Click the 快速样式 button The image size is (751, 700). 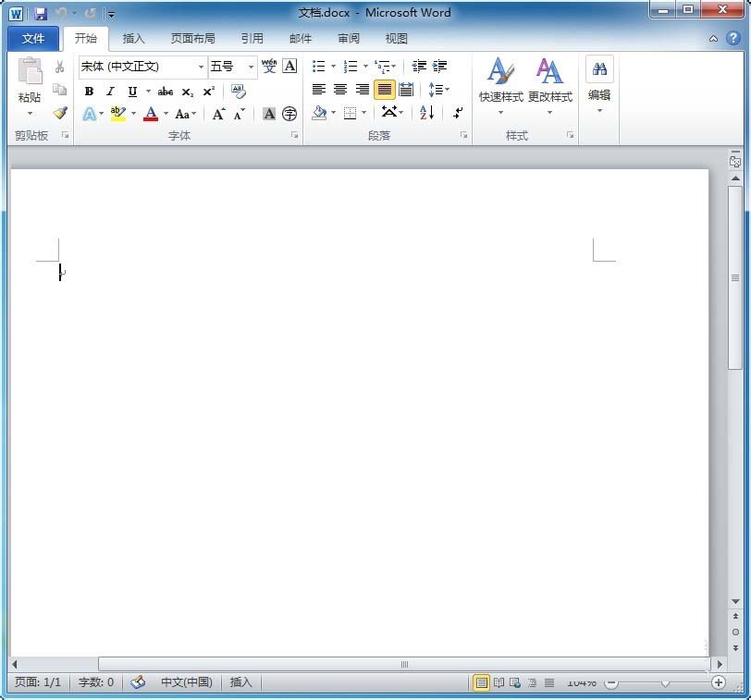(500, 85)
